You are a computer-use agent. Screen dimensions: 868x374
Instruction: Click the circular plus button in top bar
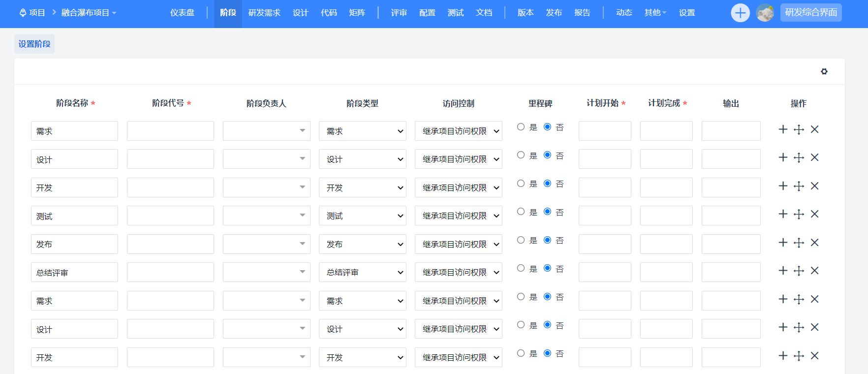[740, 13]
